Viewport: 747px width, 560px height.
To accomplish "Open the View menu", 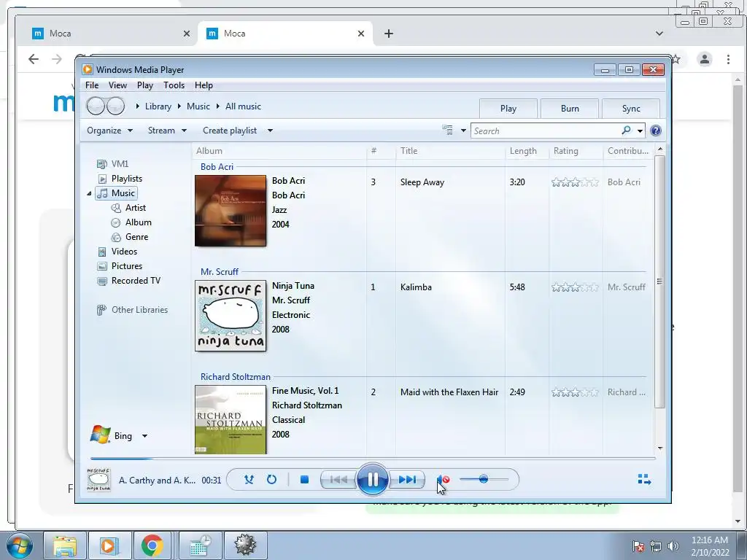I will (x=117, y=85).
